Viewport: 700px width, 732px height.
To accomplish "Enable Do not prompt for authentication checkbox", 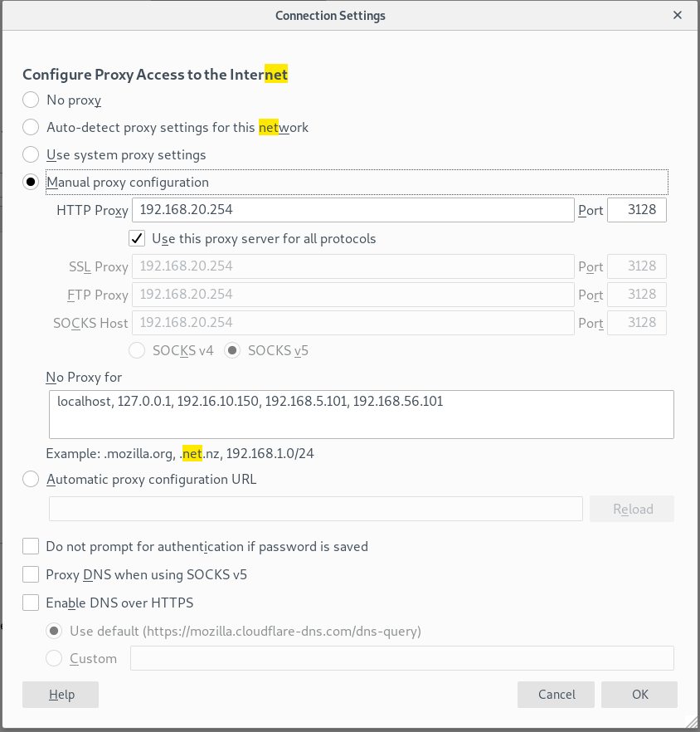I will click(31, 546).
